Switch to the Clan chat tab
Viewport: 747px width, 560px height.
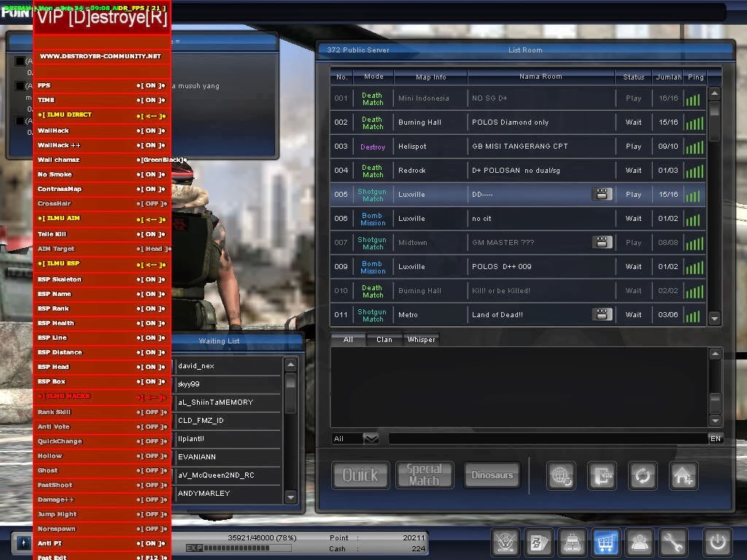pos(384,339)
